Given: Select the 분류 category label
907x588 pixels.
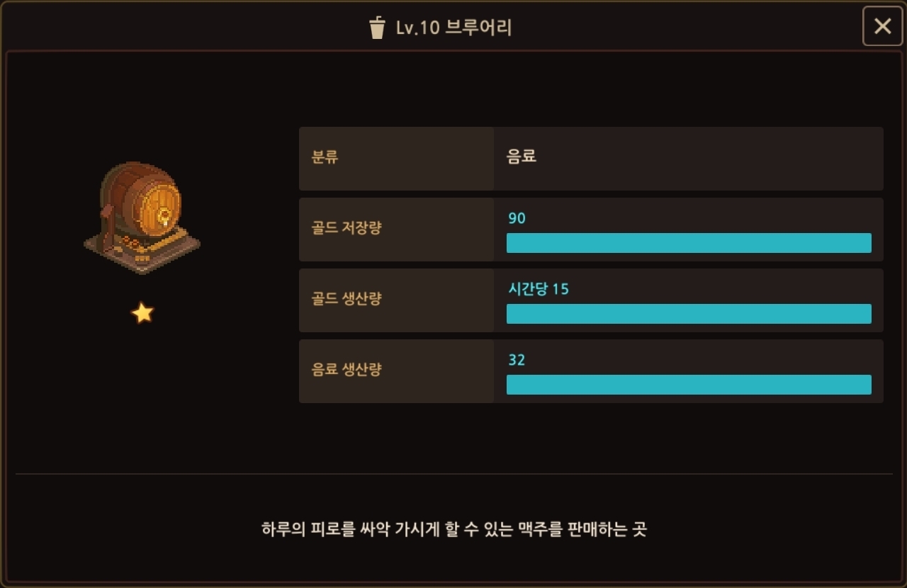Looking at the screenshot, I should (x=325, y=157).
